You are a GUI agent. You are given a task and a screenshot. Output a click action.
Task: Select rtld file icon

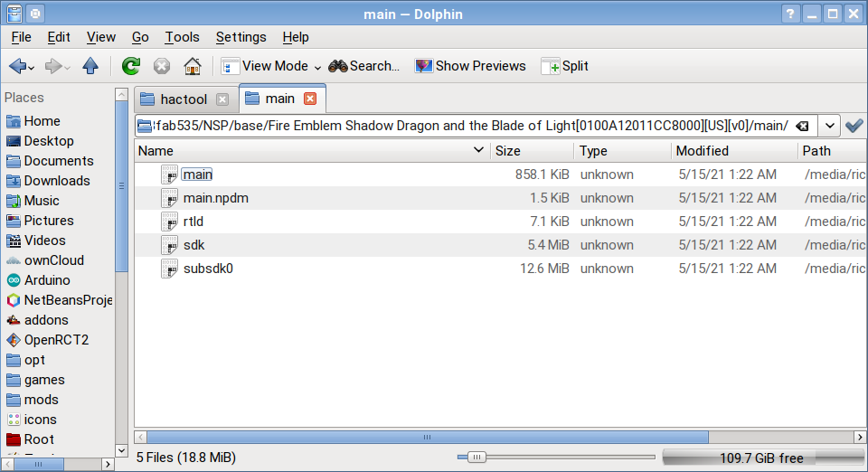pyautogui.click(x=169, y=222)
